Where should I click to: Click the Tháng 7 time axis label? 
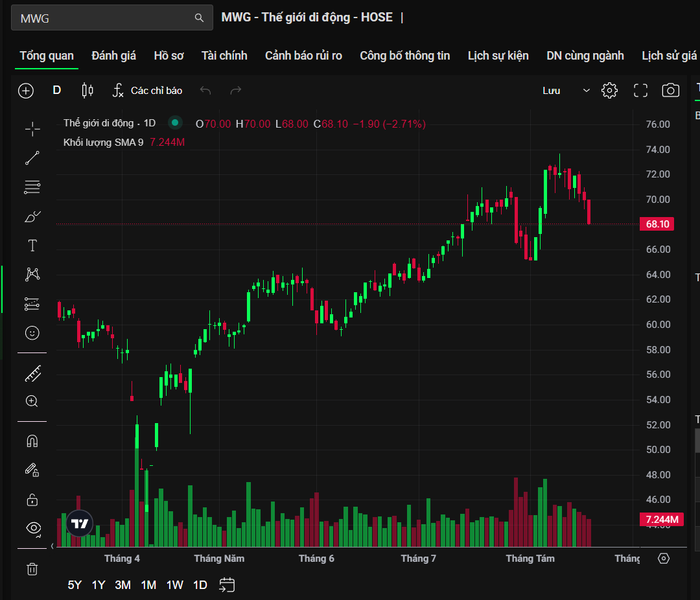[418, 559]
